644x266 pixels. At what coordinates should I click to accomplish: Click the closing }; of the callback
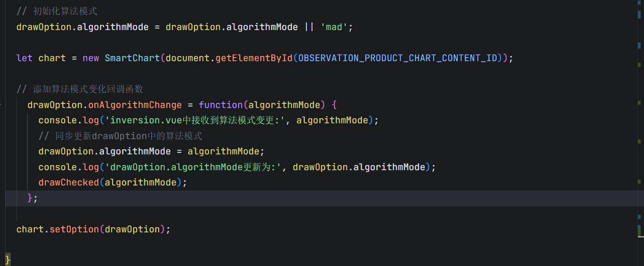33,198
